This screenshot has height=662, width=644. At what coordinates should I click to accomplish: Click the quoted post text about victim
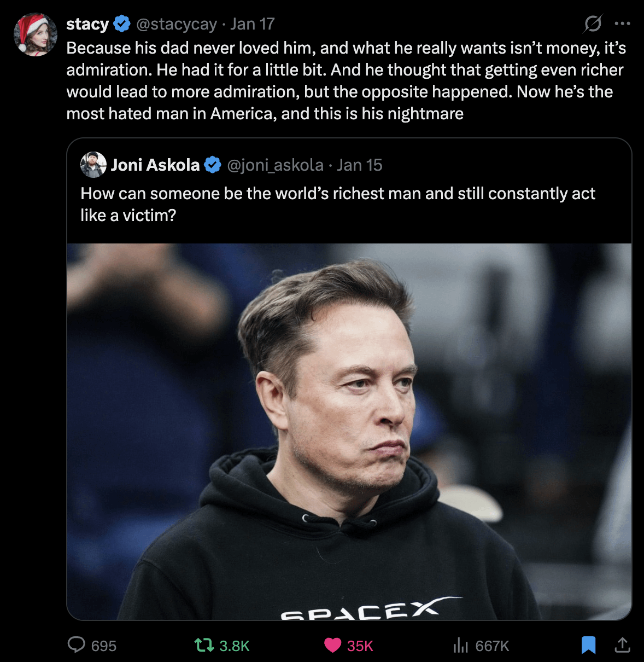337,204
